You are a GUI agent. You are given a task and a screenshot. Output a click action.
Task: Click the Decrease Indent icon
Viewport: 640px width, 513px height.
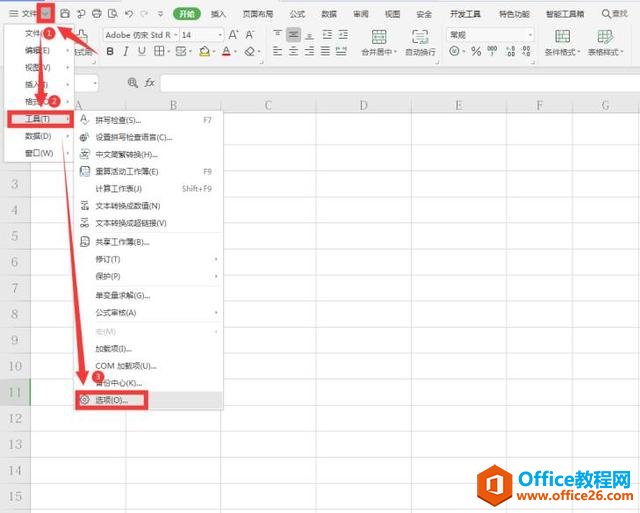tap(327, 35)
